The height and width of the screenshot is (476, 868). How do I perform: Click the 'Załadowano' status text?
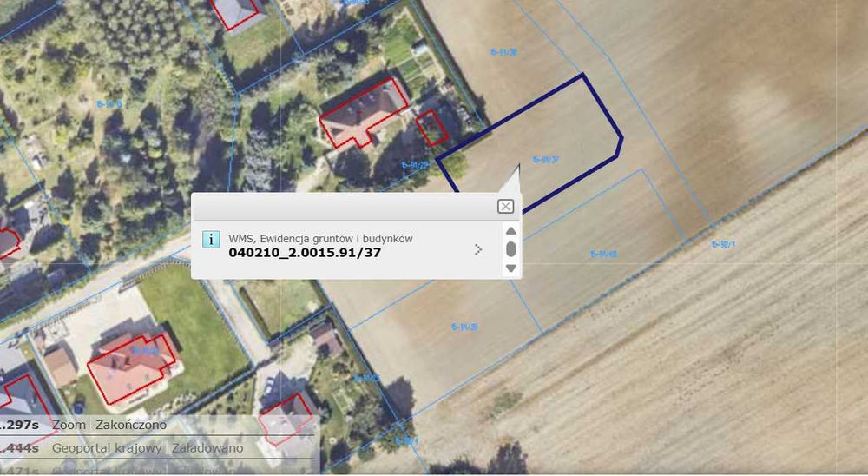207,447
